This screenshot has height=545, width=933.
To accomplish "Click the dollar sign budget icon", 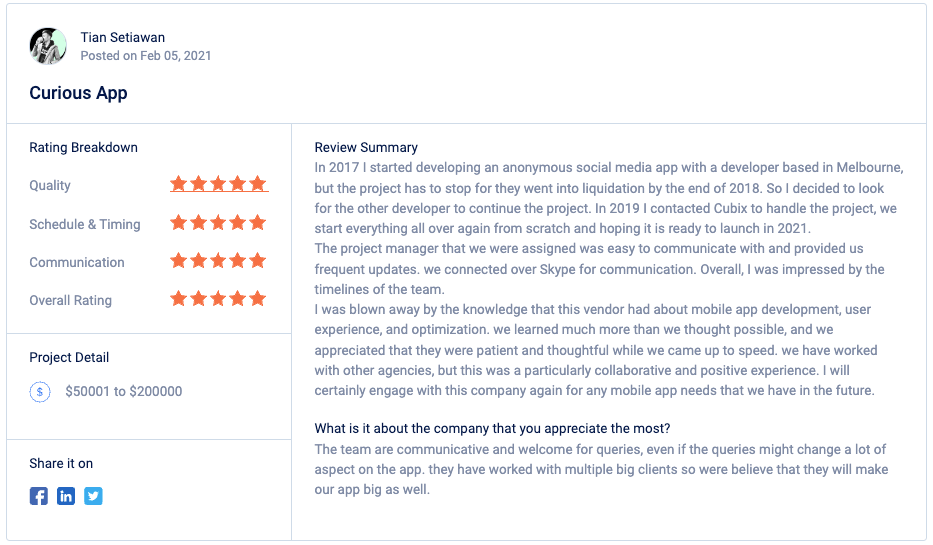I will coord(40,391).
